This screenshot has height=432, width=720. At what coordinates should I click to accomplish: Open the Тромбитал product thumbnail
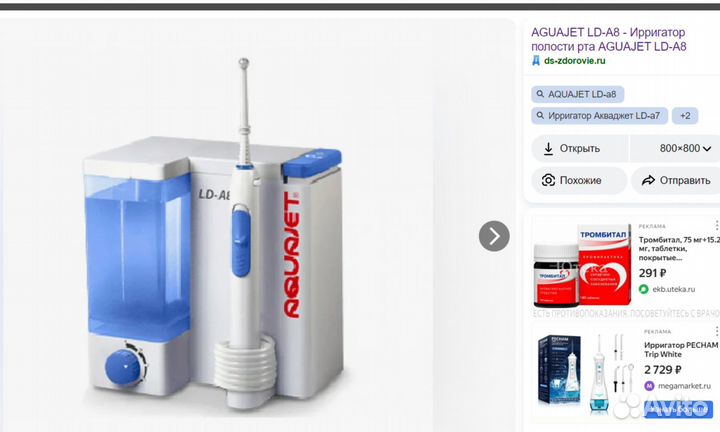click(x=583, y=266)
